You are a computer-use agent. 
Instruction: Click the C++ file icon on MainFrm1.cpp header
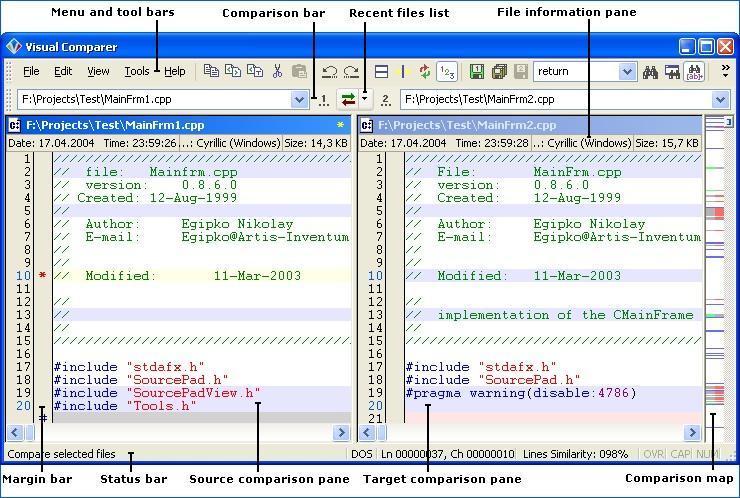(14, 125)
